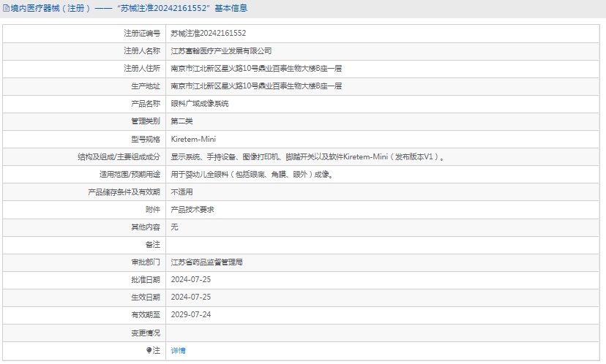The width and height of the screenshot is (606, 364).
Task: Click the 注册人住所 address value
Action: coord(256,69)
